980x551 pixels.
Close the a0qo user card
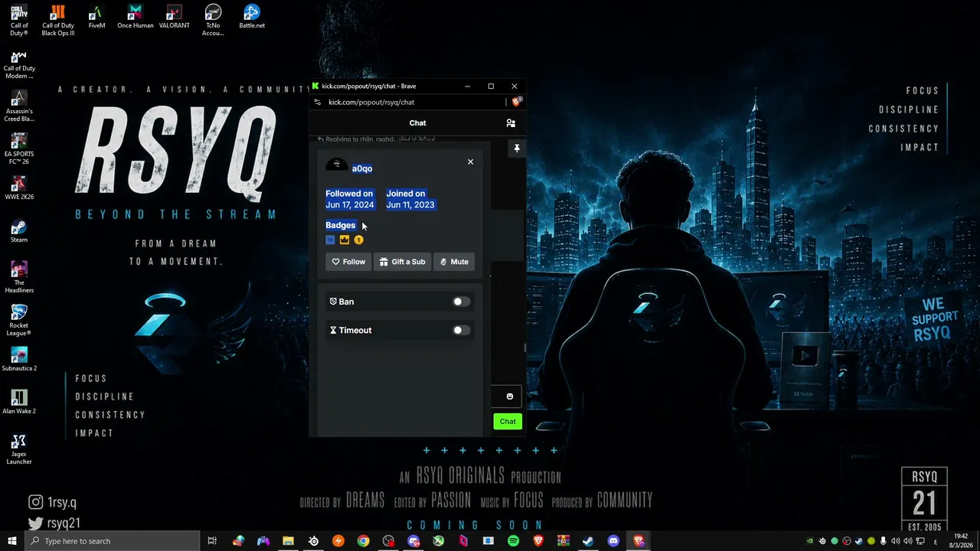click(470, 161)
